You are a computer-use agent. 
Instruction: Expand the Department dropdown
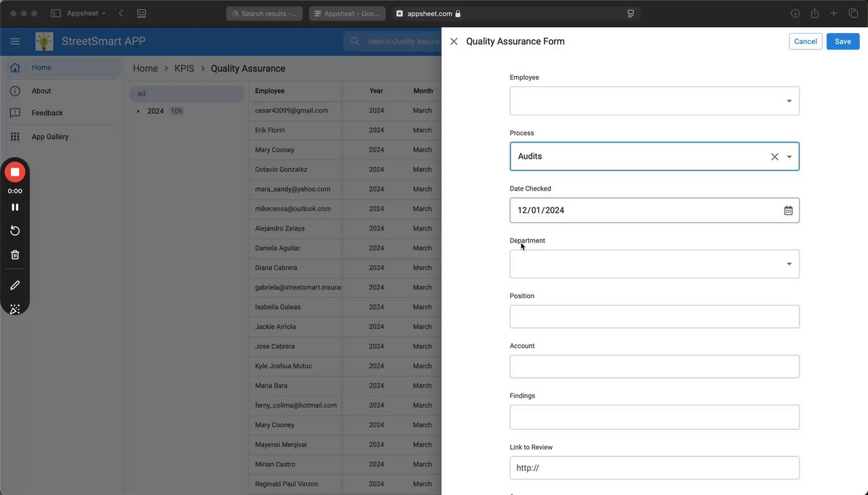tap(789, 264)
